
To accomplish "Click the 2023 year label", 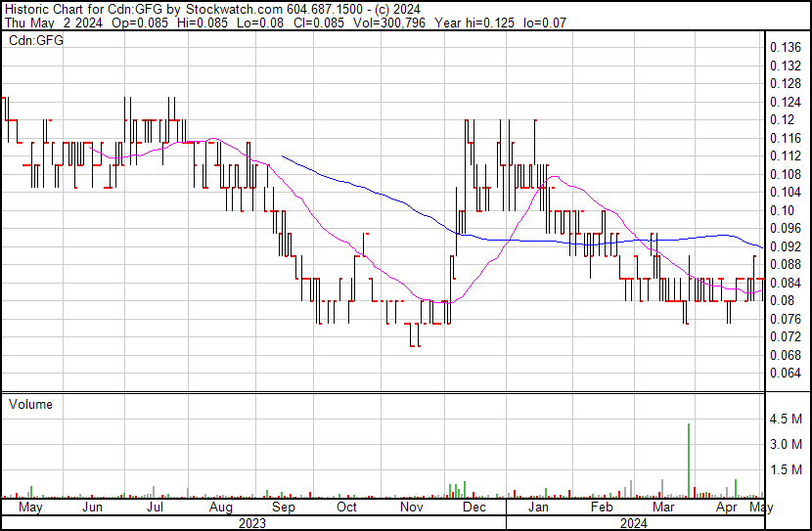I will 252,523.
